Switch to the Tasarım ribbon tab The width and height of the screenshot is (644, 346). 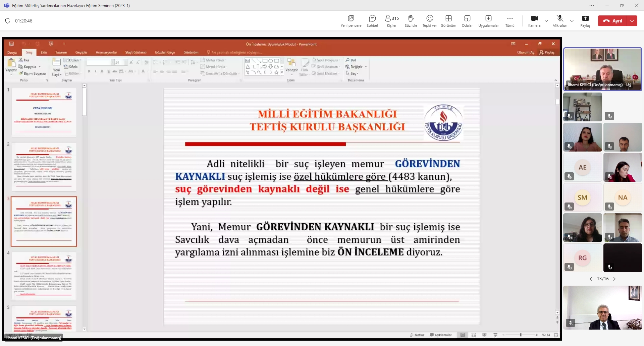point(61,52)
